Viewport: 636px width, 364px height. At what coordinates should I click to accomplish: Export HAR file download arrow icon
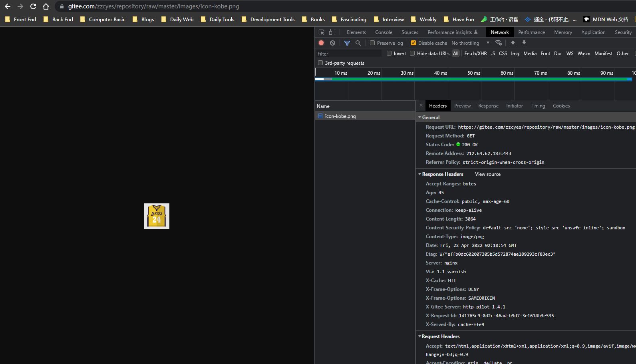[524, 43]
